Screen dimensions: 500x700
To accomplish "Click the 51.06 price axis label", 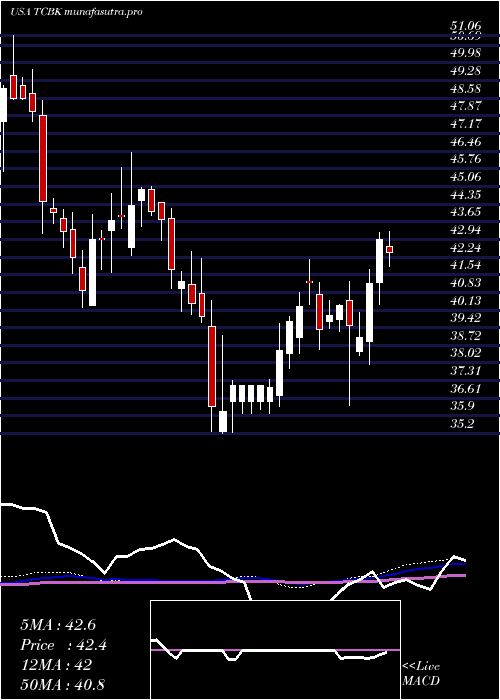I will pos(465,28).
